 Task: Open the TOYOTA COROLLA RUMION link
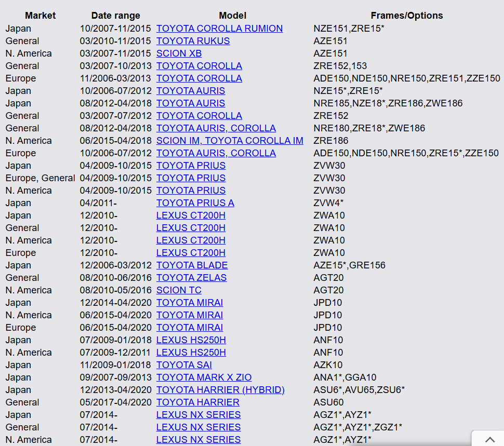tap(219, 29)
